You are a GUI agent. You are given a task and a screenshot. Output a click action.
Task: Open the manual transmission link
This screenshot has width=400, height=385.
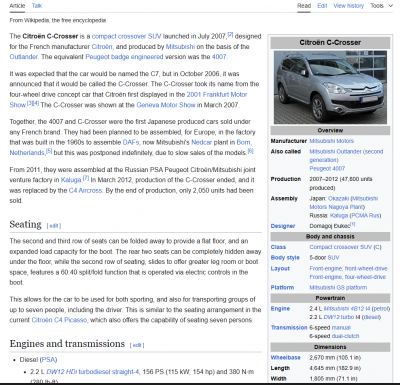[x=341, y=328]
